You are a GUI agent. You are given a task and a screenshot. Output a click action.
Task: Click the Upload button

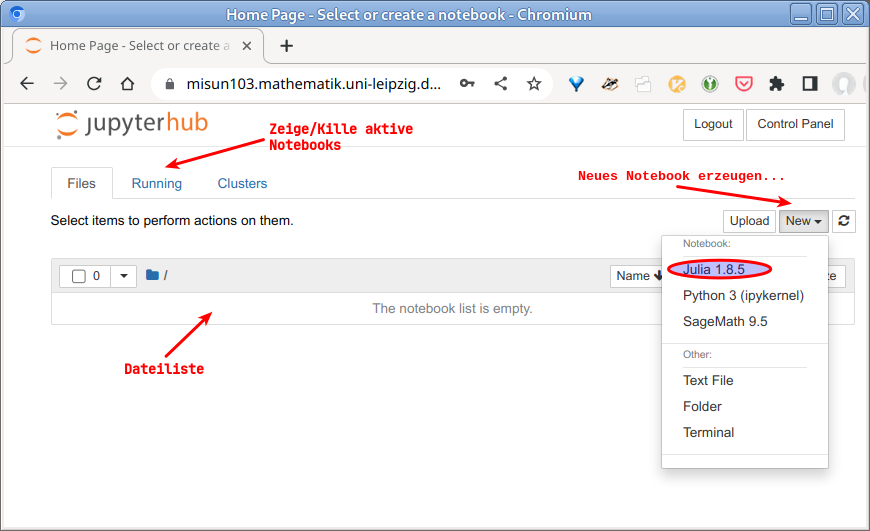tap(749, 221)
